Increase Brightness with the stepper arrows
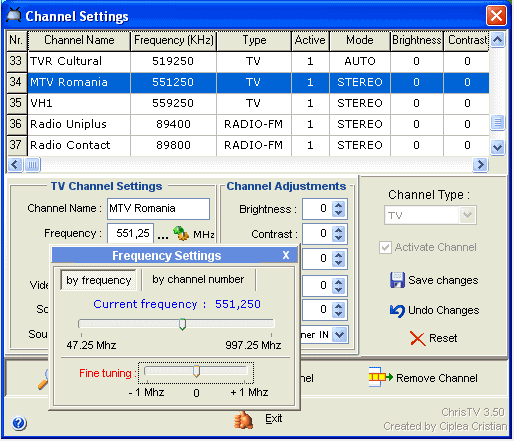 tap(339, 205)
